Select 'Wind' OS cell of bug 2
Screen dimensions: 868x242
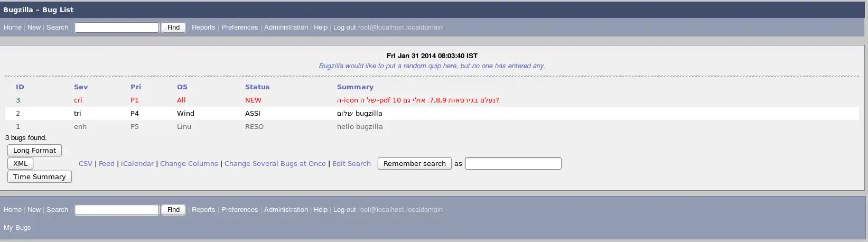(x=185, y=114)
